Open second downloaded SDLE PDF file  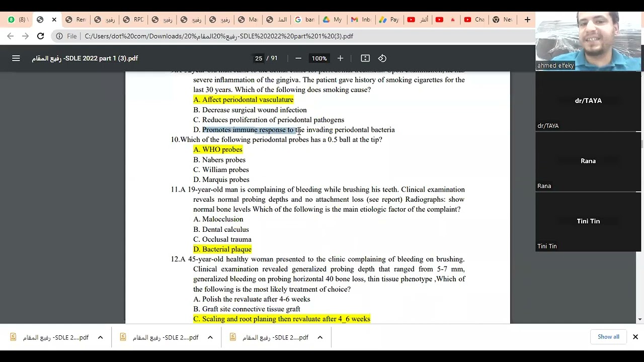coord(159,337)
